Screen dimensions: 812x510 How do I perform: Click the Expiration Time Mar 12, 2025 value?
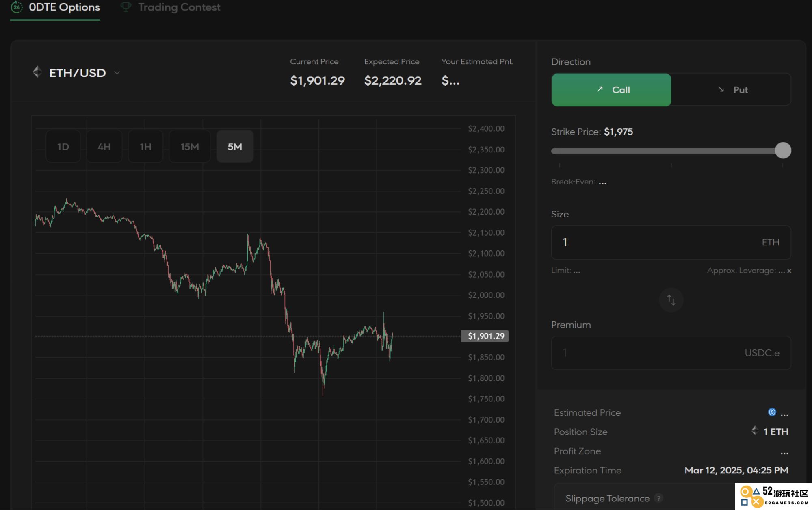click(x=736, y=470)
